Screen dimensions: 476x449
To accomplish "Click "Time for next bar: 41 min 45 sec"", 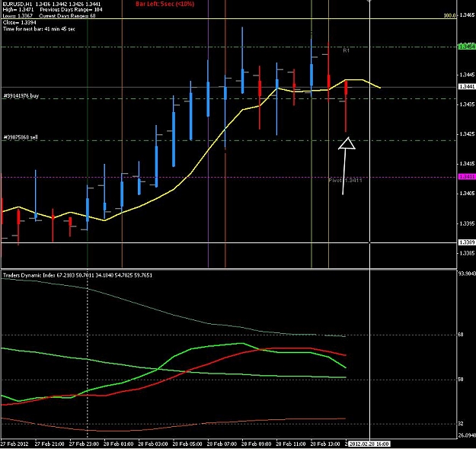I will [x=39, y=29].
